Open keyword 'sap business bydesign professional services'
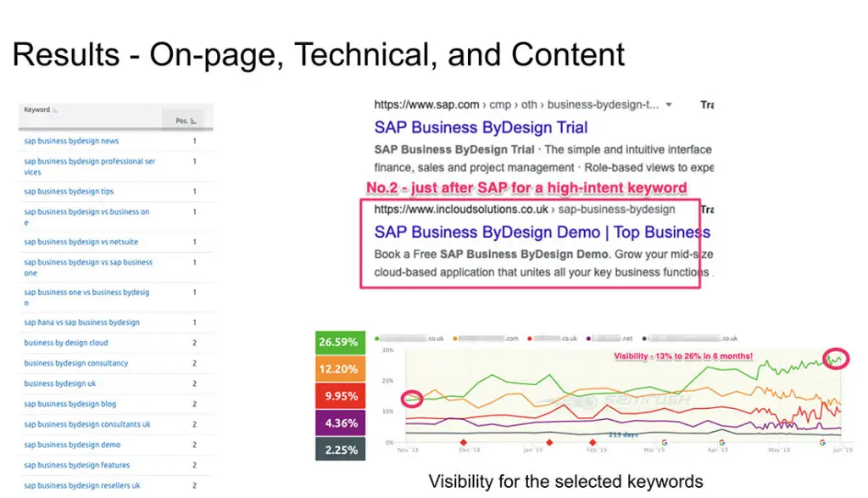Viewport: 868px width, 498px height. tap(89, 167)
